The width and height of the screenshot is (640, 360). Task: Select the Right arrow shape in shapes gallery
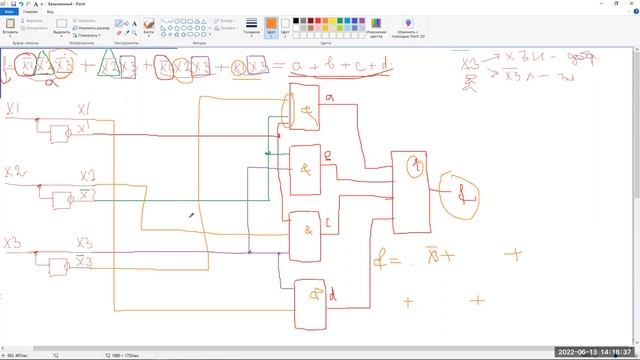point(190,28)
